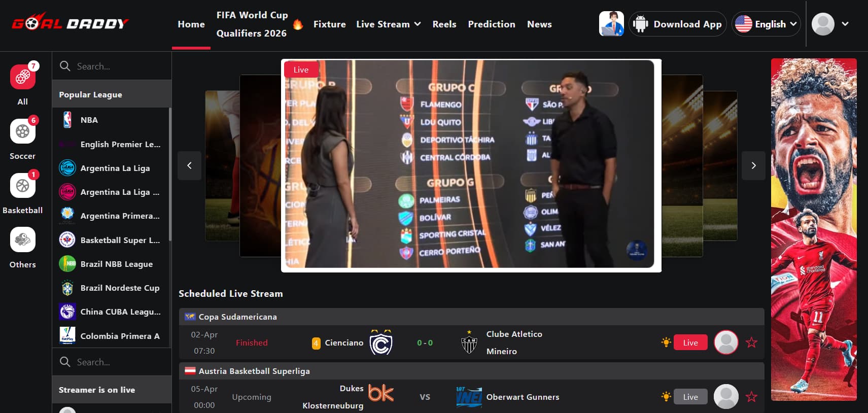Select the Basketball category icon
868x413 pixels.
coord(22,186)
